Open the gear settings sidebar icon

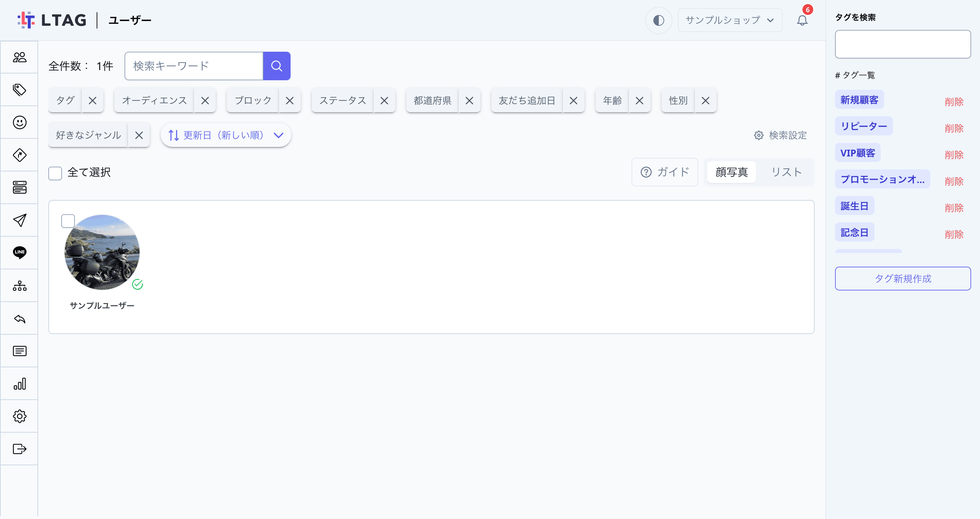tap(19, 416)
